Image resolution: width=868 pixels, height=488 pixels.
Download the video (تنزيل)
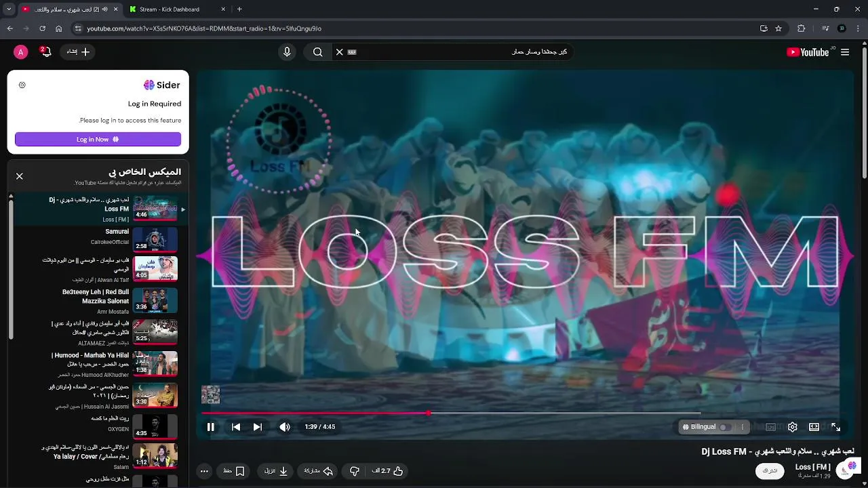(276, 471)
